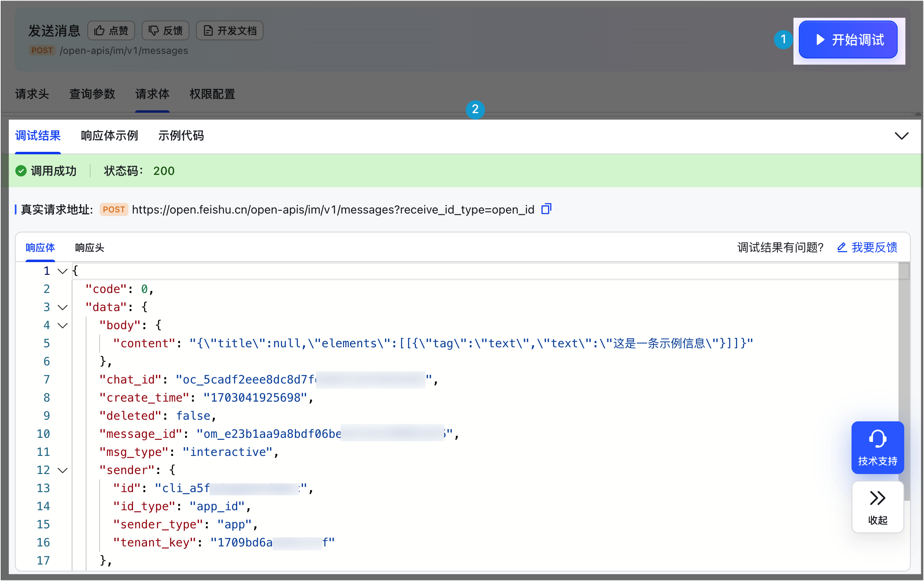Fold the "data" object at line 3
924x581 pixels.
(63, 307)
